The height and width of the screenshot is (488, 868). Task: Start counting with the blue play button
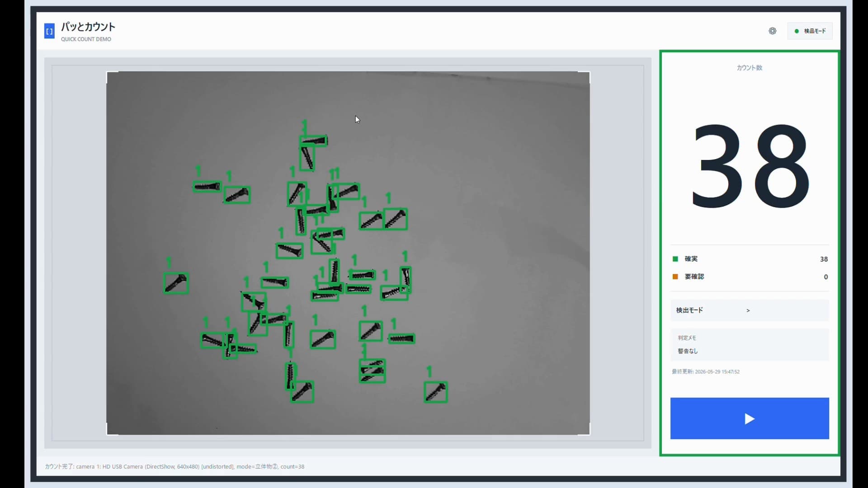pos(750,418)
